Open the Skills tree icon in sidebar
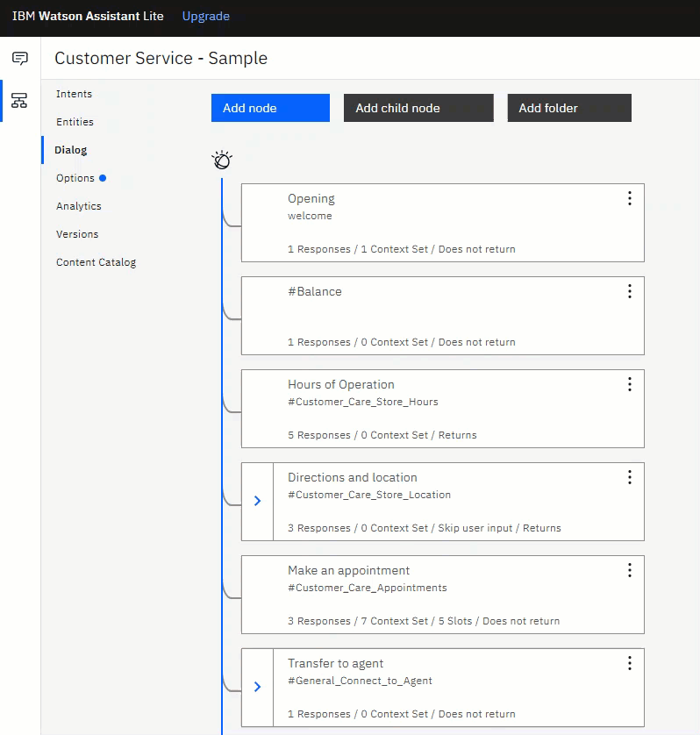The image size is (700, 735). 19,100
